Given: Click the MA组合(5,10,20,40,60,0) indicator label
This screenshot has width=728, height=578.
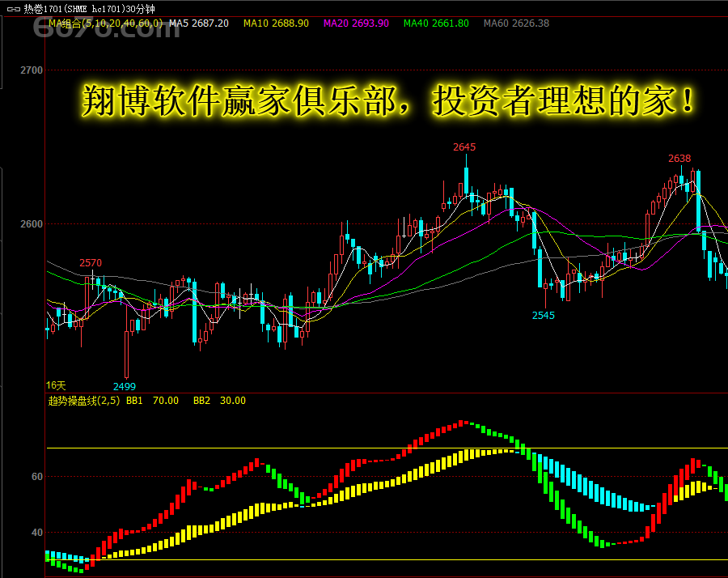Looking at the screenshot, I should click(105, 23).
